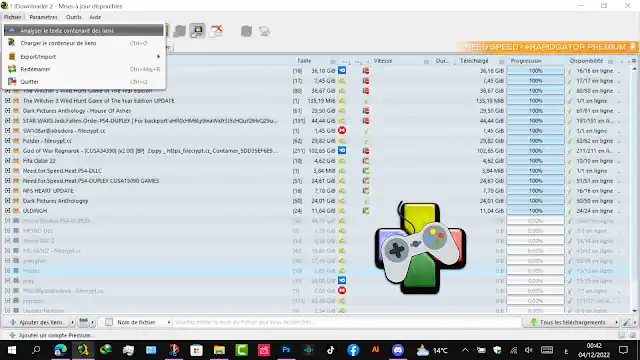Click the 100% progress bar of ULDINGH
The height and width of the screenshot is (360, 640).
tap(536, 211)
